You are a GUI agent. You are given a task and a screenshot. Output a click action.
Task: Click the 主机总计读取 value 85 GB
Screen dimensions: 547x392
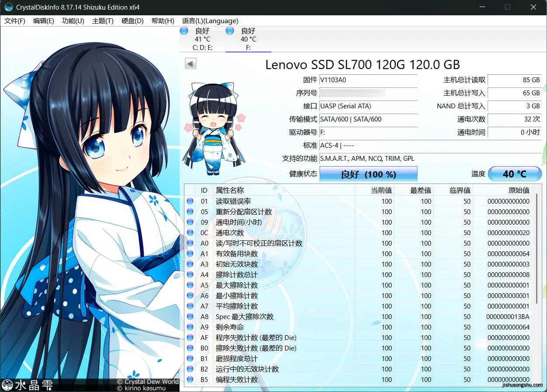click(515, 80)
